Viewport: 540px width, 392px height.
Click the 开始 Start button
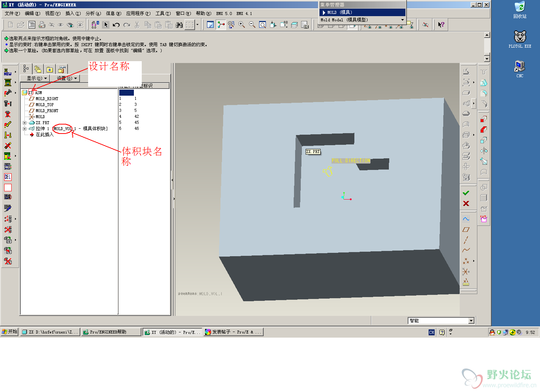click(10, 332)
